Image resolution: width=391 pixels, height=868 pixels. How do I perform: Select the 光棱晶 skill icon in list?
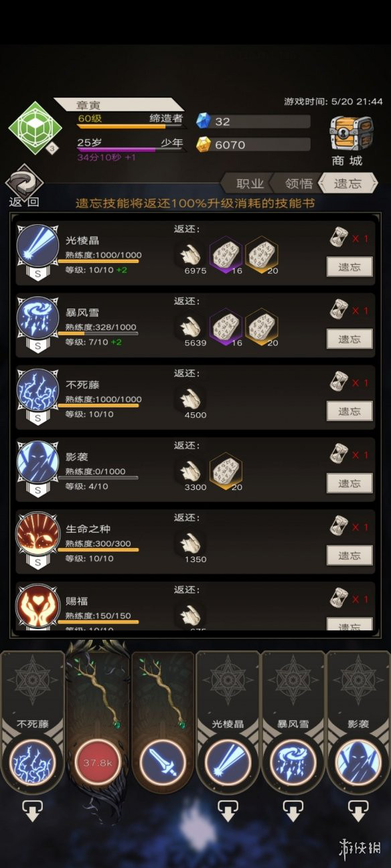(37, 246)
